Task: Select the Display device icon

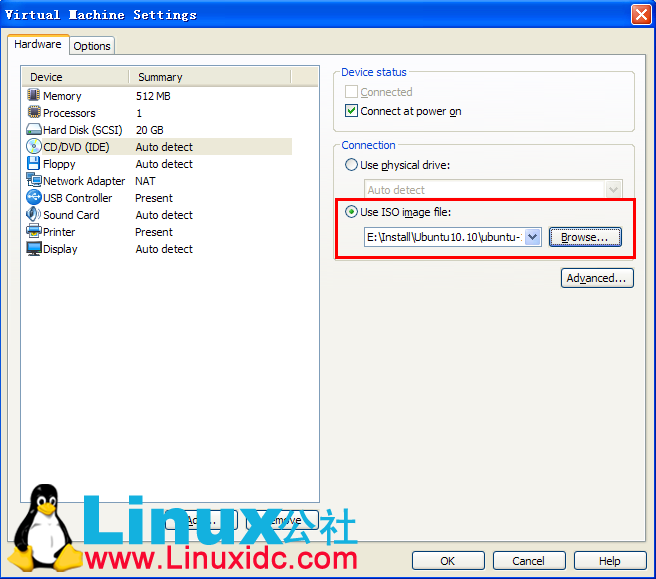Action: [x=34, y=249]
